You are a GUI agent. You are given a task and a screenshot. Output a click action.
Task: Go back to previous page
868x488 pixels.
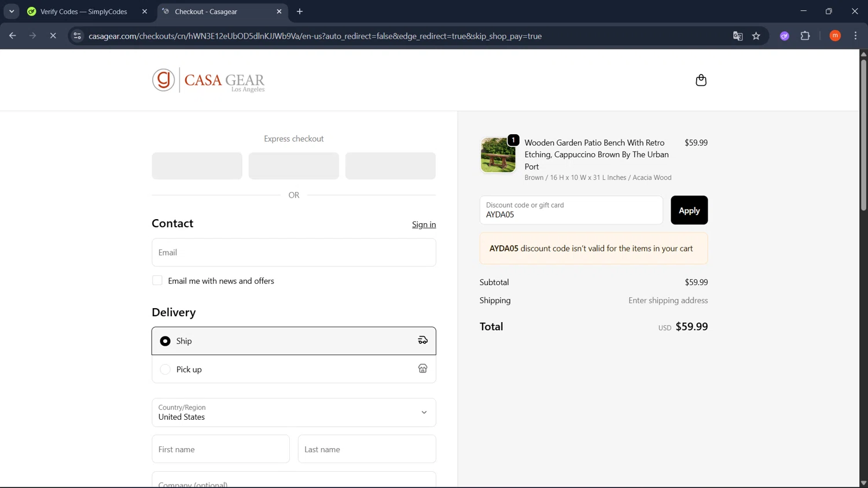[12, 36]
